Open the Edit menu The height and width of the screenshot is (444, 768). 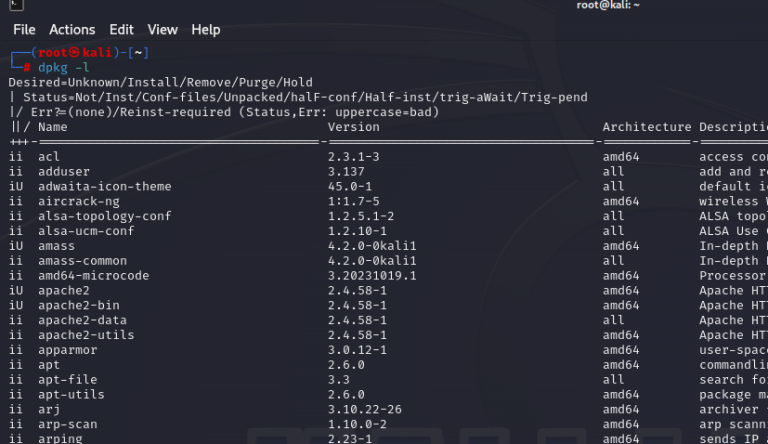pos(121,30)
